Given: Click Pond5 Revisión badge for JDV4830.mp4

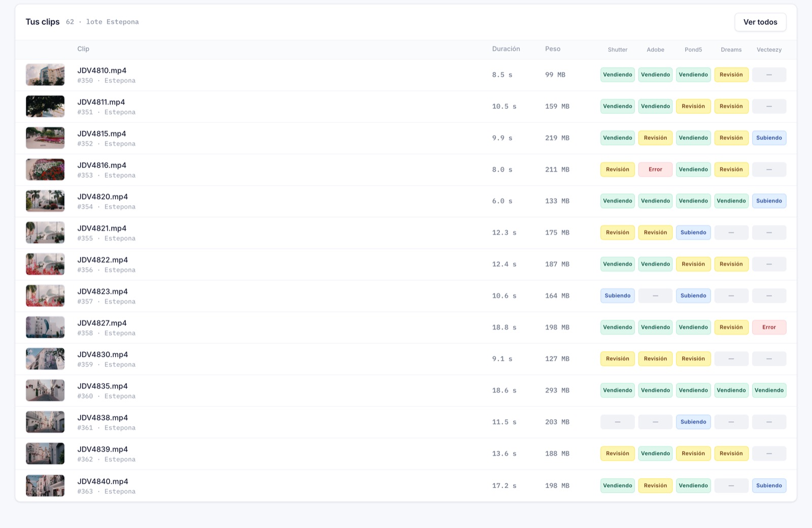Looking at the screenshot, I should pos(693,359).
